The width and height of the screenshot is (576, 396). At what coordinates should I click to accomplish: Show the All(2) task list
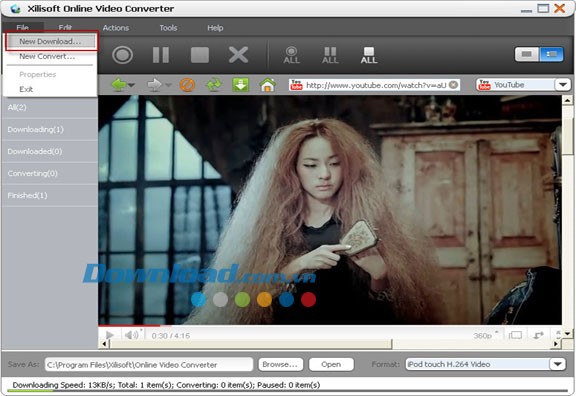pyautogui.click(x=50, y=107)
